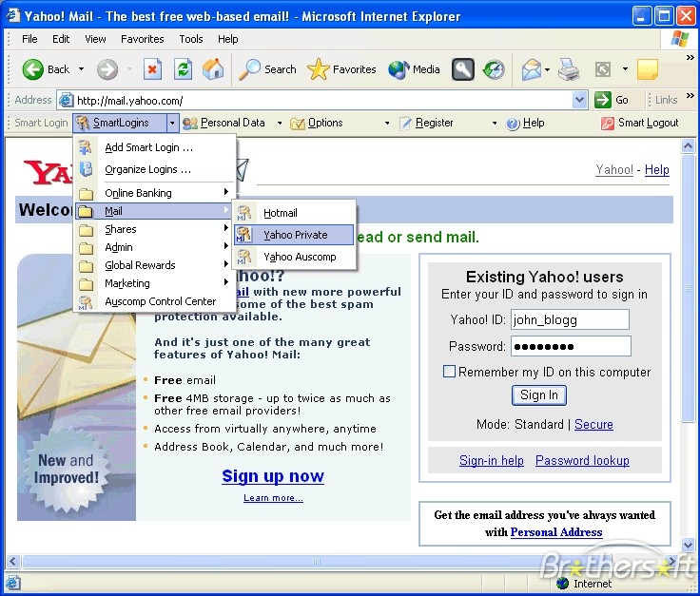Viewport: 700px width, 596px height.
Task: Open the Favorites menu
Action: click(143, 39)
